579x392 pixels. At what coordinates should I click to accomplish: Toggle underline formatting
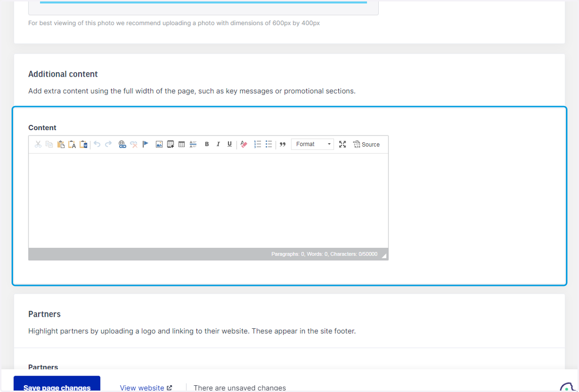230,144
